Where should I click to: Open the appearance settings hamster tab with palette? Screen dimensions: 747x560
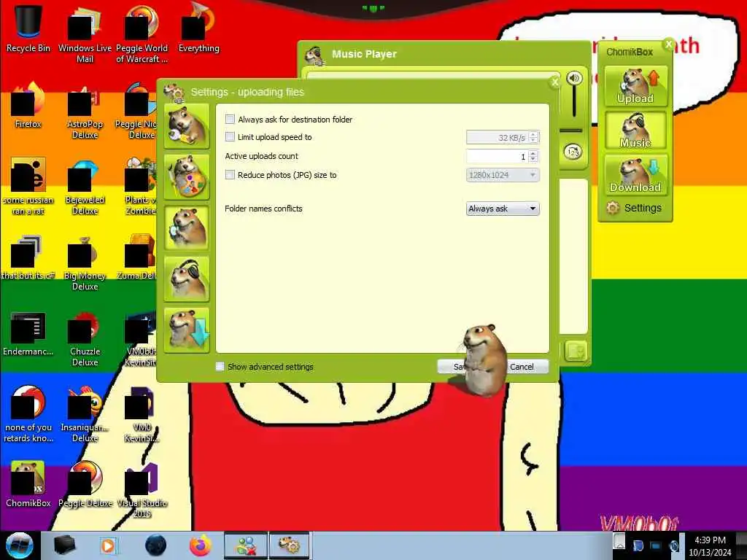pos(186,177)
